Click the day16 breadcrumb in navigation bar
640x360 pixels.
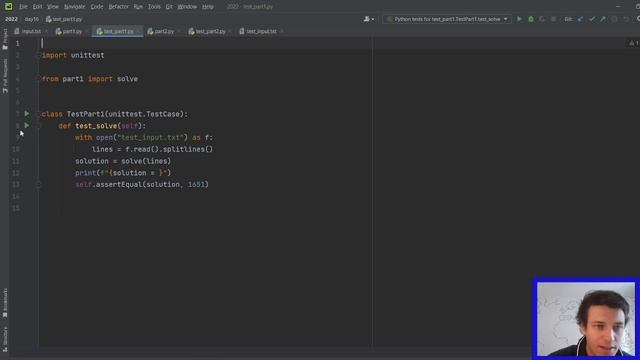pos(31,19)
